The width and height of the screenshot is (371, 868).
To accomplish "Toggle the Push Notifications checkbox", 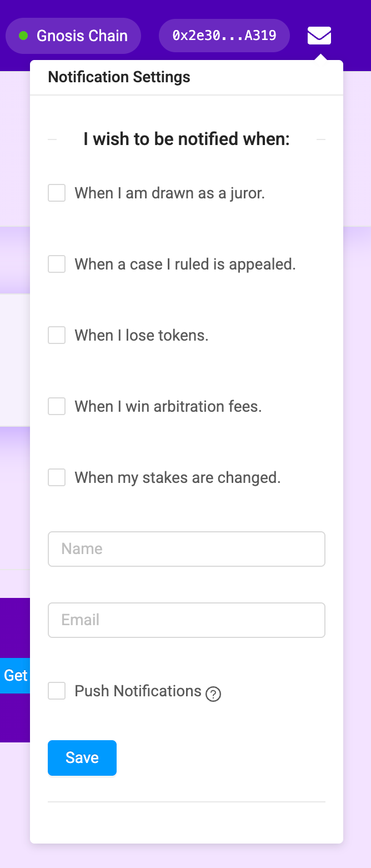I will pos(57,691).
